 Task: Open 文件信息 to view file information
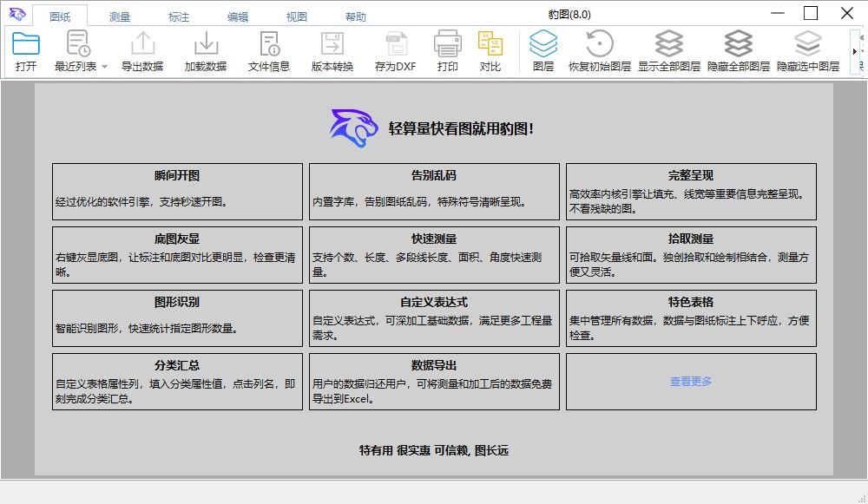[268, 49]
